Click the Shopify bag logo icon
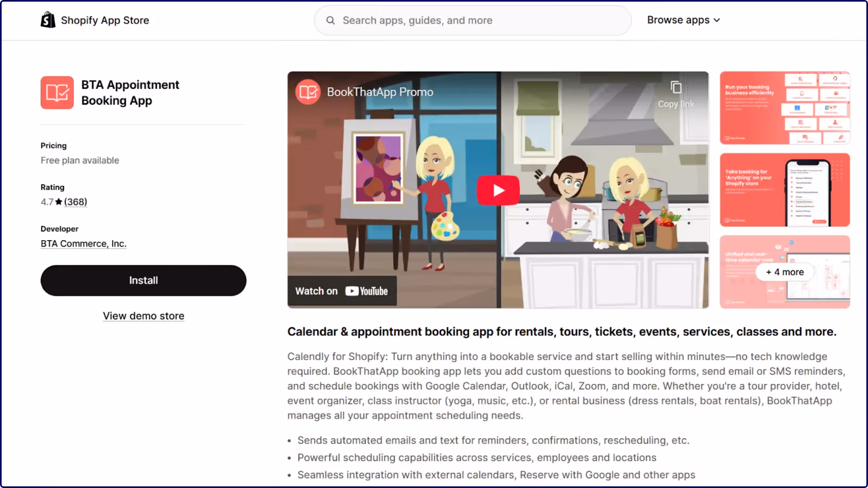Screen dimensions: 868x488 (48, 20)
